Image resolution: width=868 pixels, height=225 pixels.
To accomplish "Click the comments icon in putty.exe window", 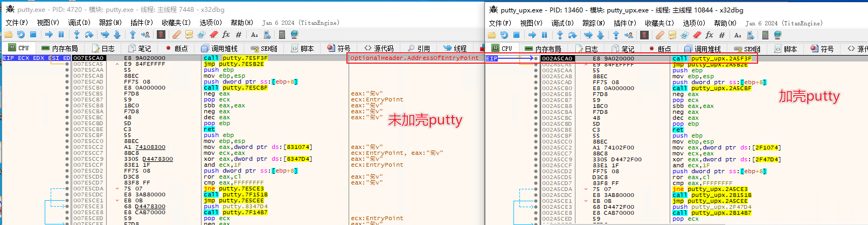I will (x=189, y=35).
